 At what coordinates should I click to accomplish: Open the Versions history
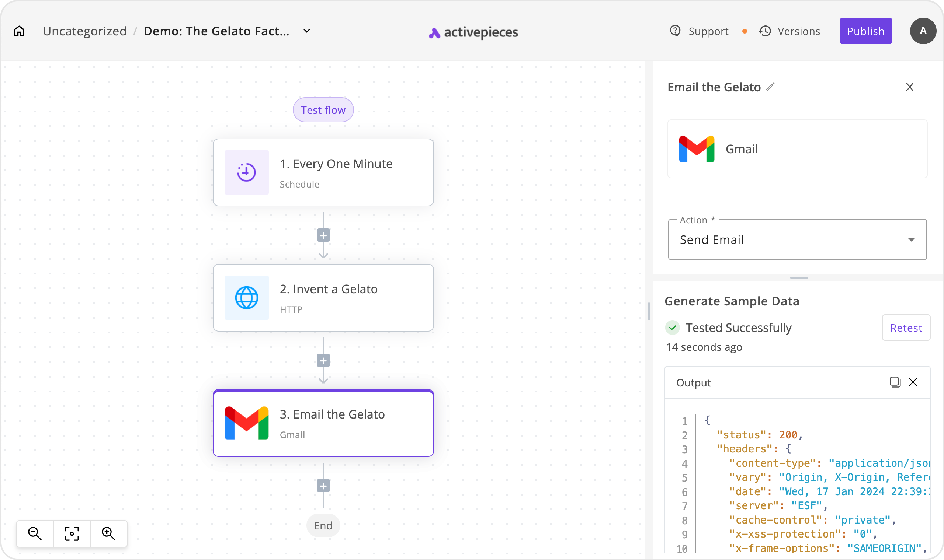pyautogui.click(x=789, y=31)
